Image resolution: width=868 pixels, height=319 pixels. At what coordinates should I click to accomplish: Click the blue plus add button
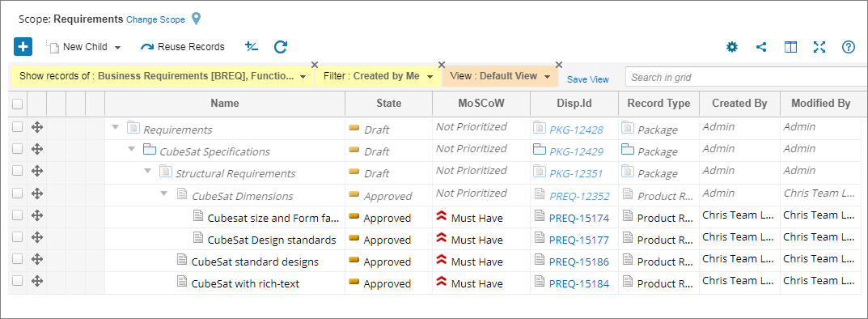[x=23, y=47]
